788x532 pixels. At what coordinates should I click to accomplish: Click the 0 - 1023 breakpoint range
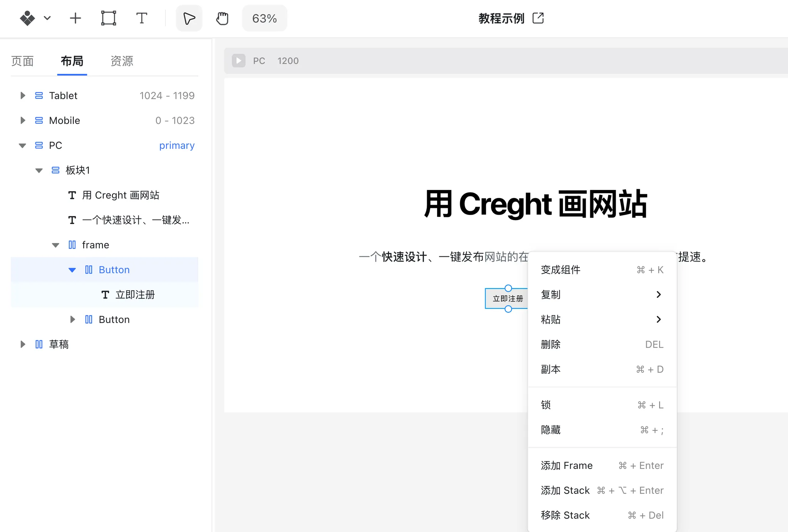175,120
